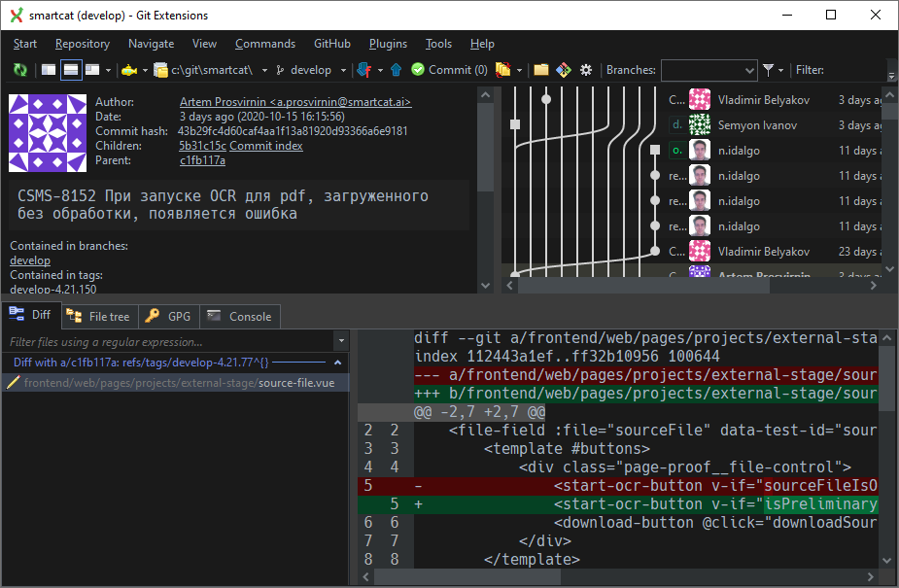Switch to the File tree tab

pos(99,316)
